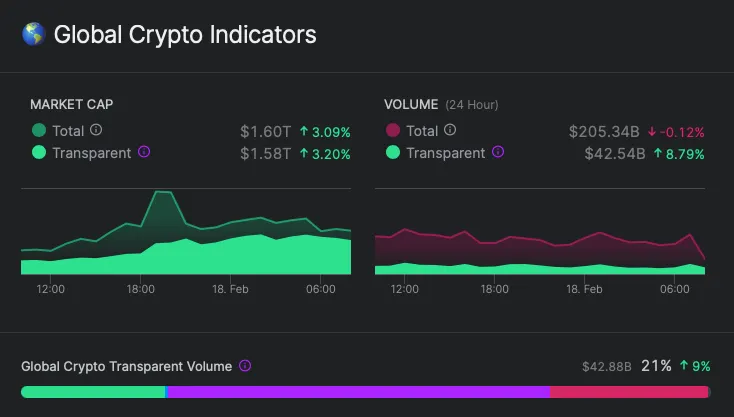This screenshot has width=734, height=417.
Task: Select the $205.34B total volume value
Action: click(603, 132)
